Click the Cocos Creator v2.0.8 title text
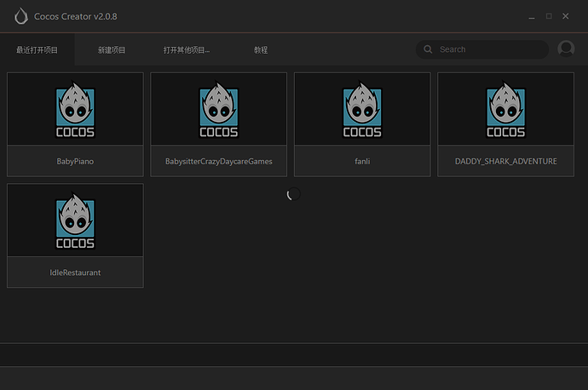The image size is (588, 390). pyautogui.click(x=75, y=16)
